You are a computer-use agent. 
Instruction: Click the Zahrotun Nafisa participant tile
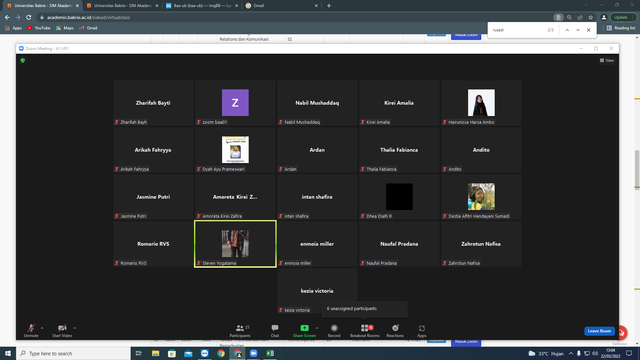click(481, 244)
